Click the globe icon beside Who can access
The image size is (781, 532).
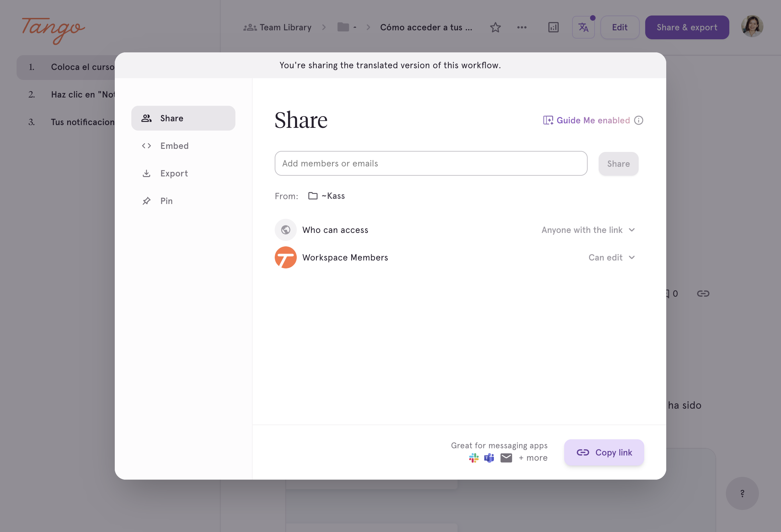(286, 230)
